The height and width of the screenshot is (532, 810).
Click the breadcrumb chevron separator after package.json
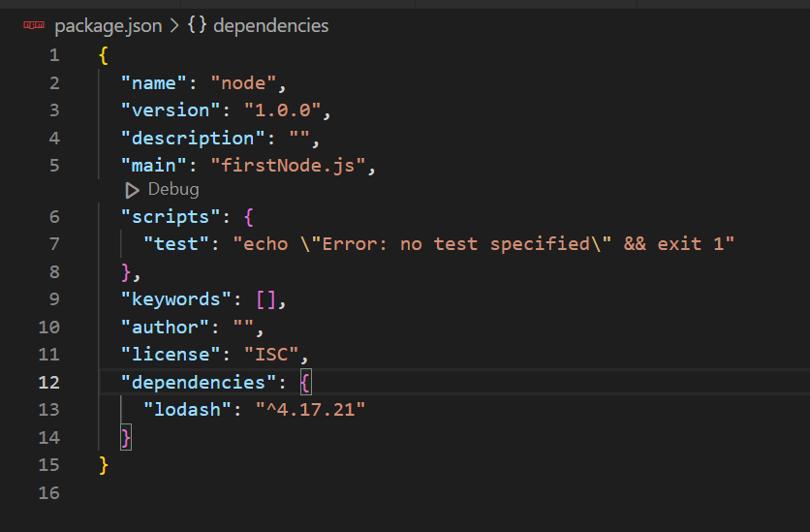pyautogui.click(x=174, y=26)
